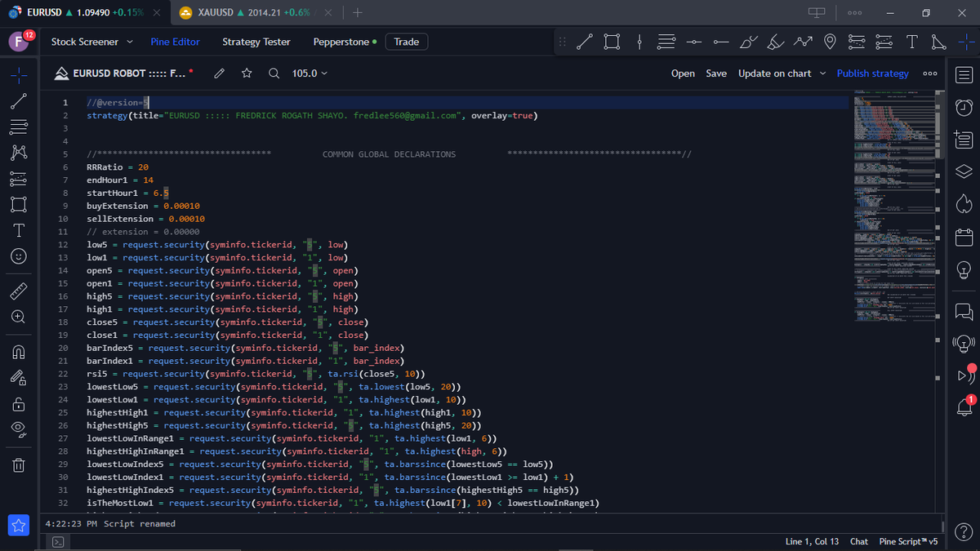Open the Fibonacci tools group in left sidebar
The height and width of the screenshot is (551, 980).
(x=19, y=127)
